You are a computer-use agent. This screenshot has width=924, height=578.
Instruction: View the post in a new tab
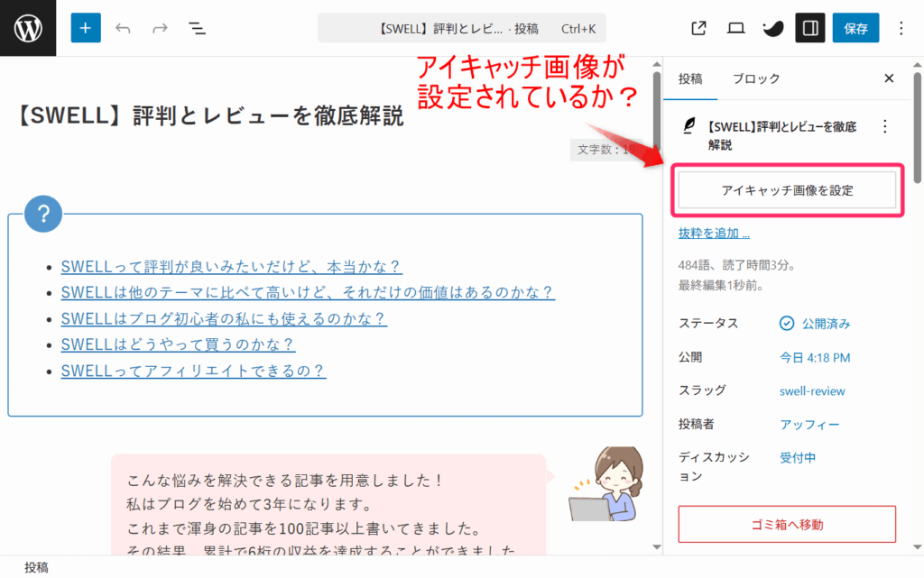[x=698, y=28]
